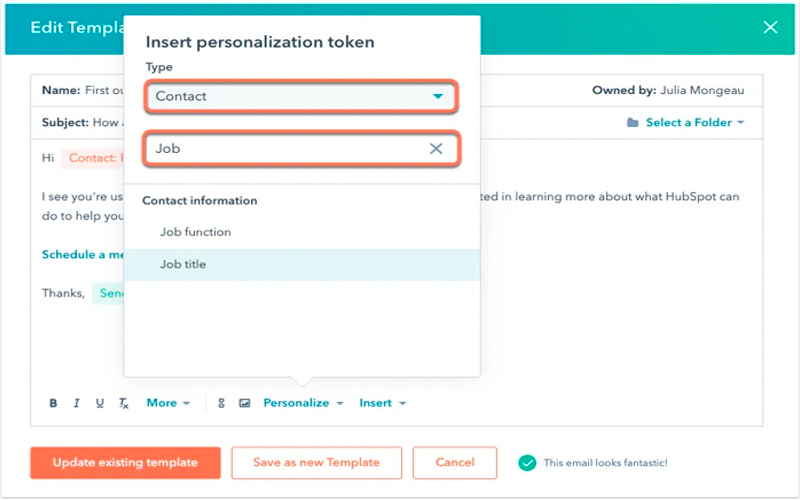Image resolution: width=800 pixels, height=500 pixels.
Task: Click the green email check icon
Action: (x=527, y=463)
